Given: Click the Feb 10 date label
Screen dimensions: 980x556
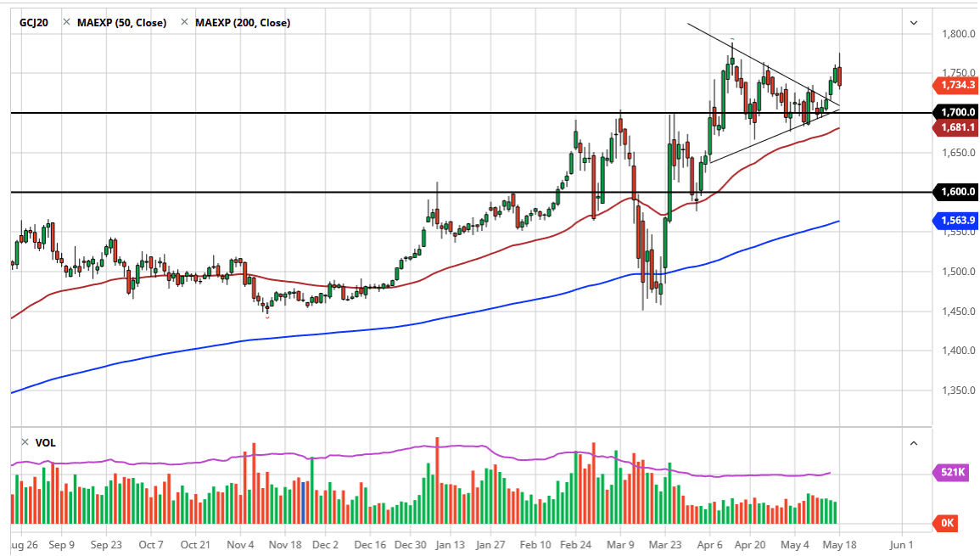Looking at the screenshot, I should tap(535, 545).
